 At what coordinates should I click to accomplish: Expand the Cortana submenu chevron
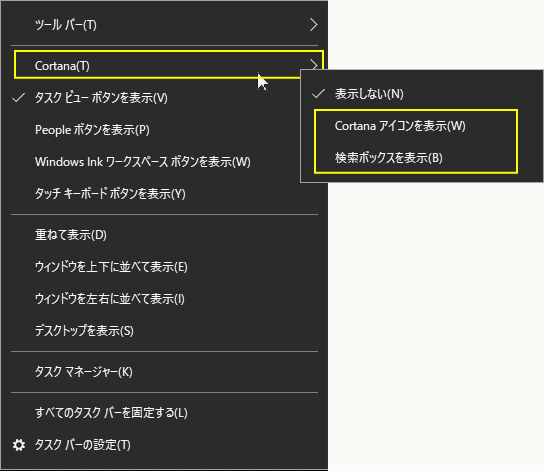[x=314, y=65]
